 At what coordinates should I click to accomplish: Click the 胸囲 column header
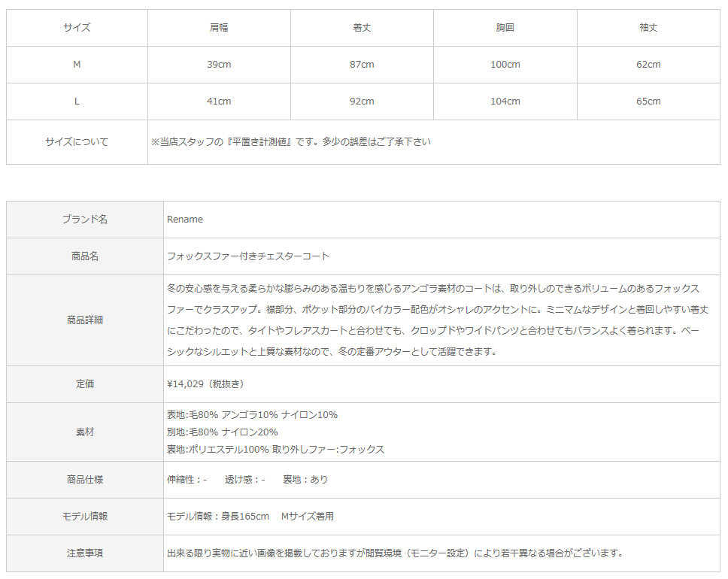pos(505,28)
